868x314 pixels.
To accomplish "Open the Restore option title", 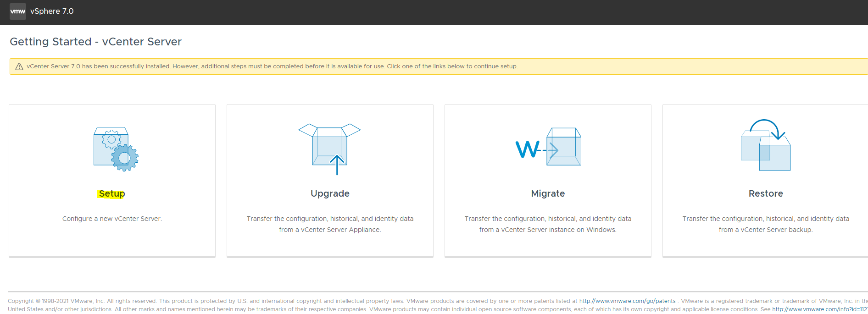I will [x=766, y=193].
